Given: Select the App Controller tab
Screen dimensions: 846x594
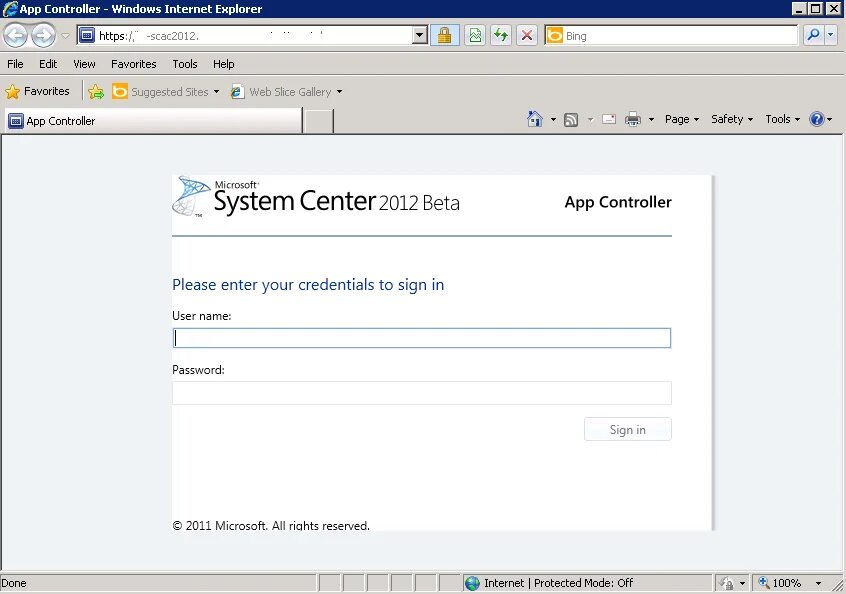Looking at the screenshot, I should point(153,121).
